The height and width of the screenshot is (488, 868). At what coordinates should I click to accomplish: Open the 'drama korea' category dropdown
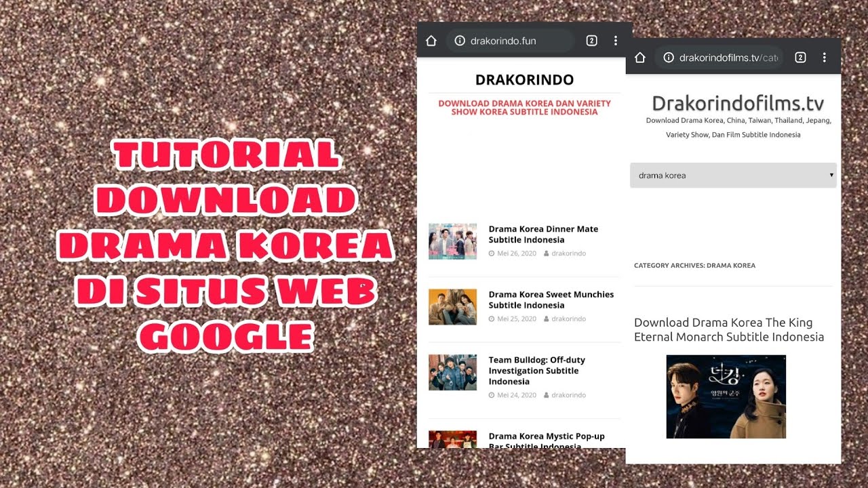(733, 175)
